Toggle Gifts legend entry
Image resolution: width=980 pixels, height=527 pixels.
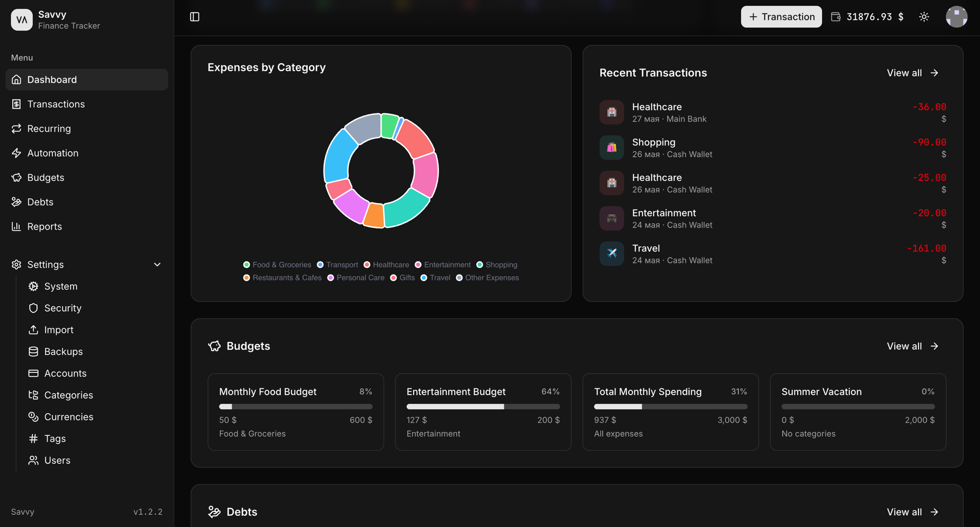402,278
